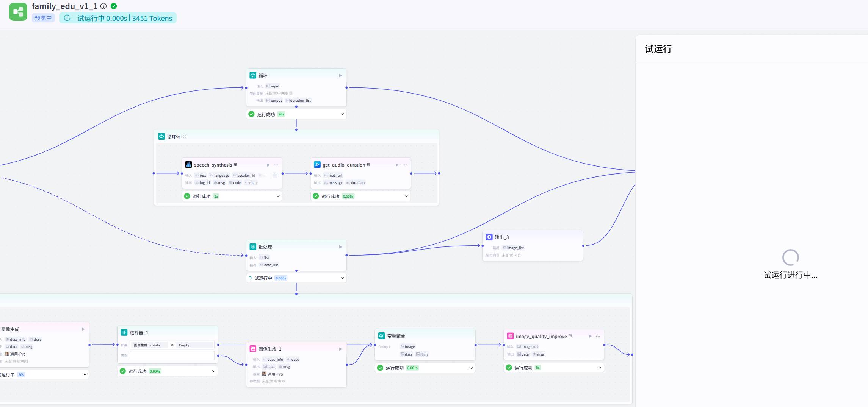This screenshot has height=407, width=868.
Task: Expand speech_synthesis run success details
Action: click(277, 196)
